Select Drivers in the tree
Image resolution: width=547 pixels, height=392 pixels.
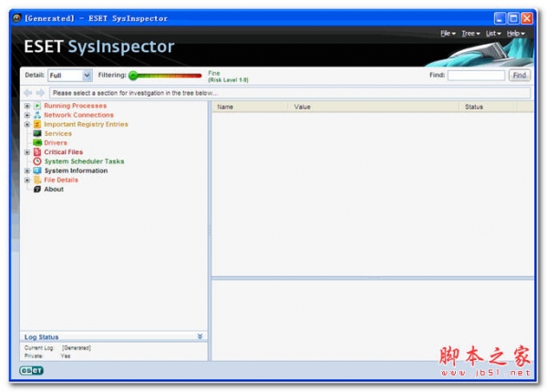pyautogui.click(x=56, y=142)
